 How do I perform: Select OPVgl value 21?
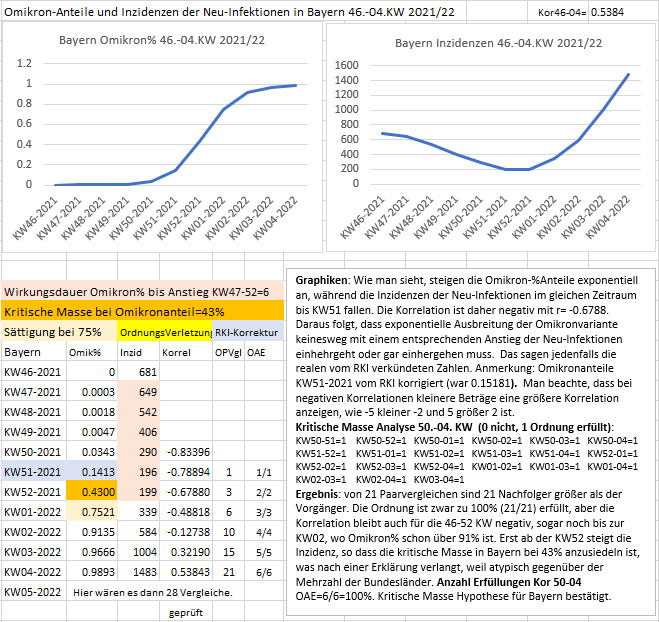228,572
